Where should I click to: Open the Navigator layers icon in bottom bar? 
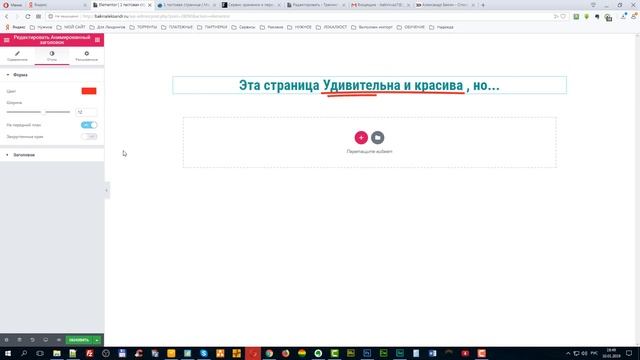(19, 340)
